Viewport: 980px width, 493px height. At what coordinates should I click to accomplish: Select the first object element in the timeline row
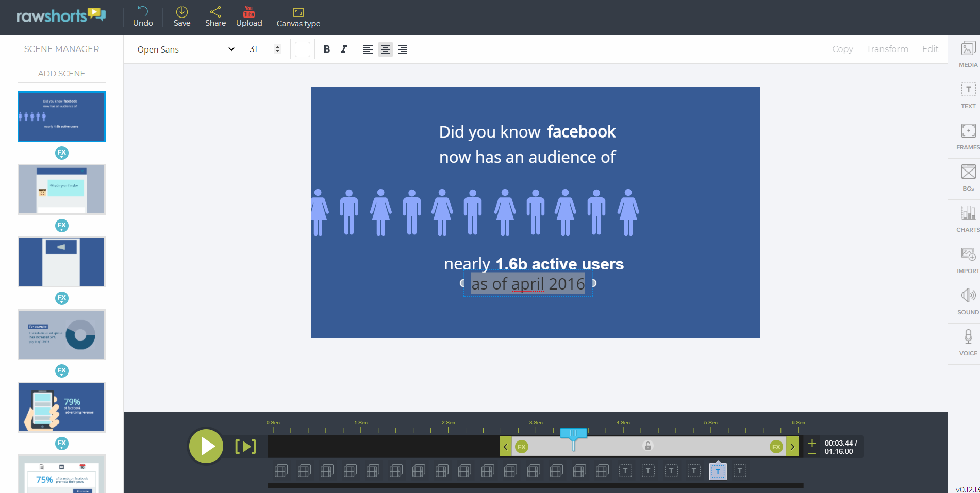[281, 471]
